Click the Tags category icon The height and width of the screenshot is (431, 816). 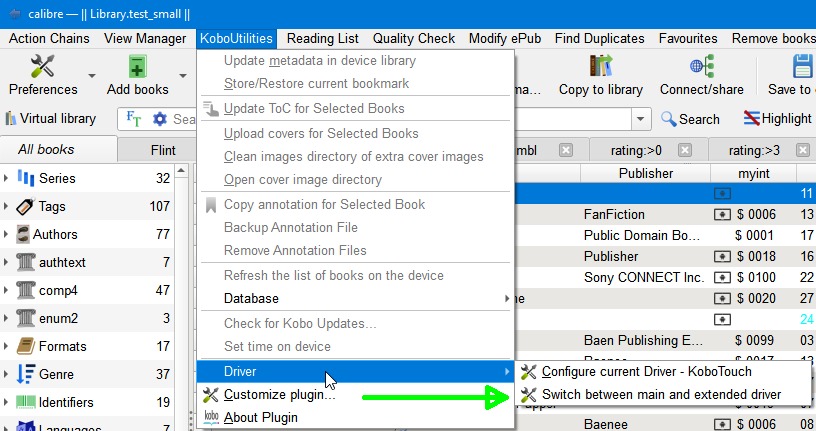(x=25, y=206)
